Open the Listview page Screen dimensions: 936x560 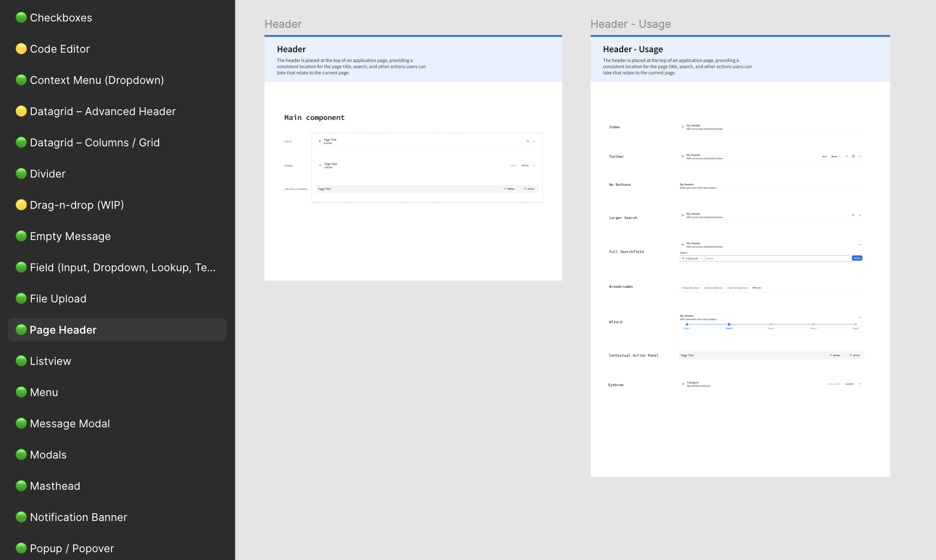click(117, 361)
